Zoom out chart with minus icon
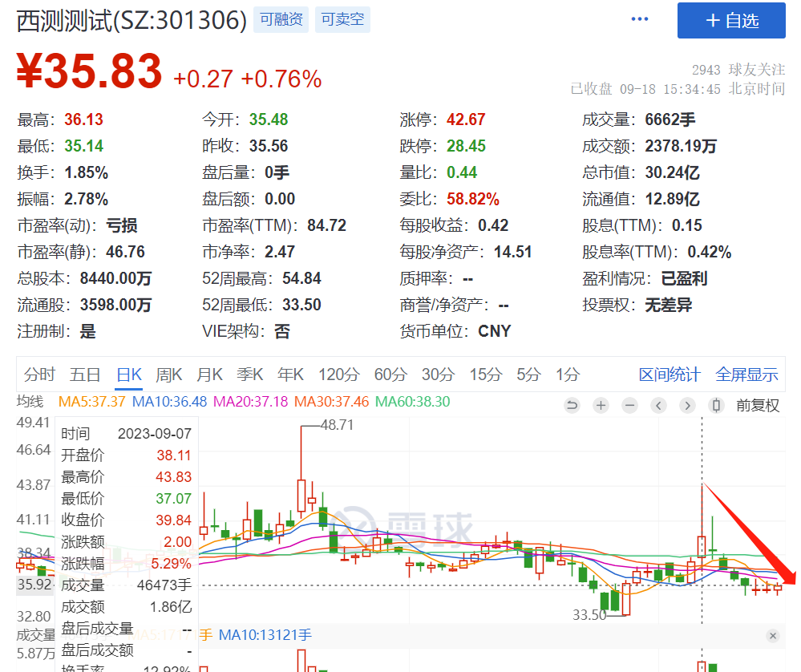This screenshot has height=672, width=801. point(630,406)
